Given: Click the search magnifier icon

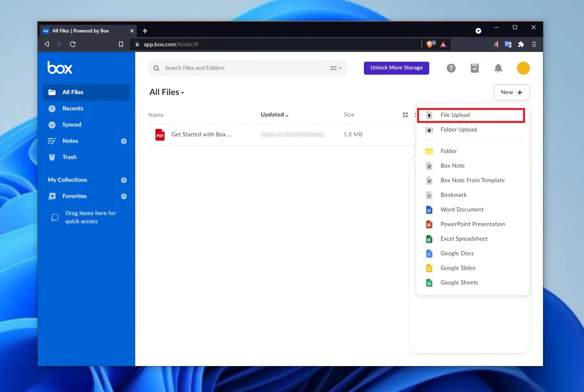Looking at the screenshot, I should click(x=156, y=68).
